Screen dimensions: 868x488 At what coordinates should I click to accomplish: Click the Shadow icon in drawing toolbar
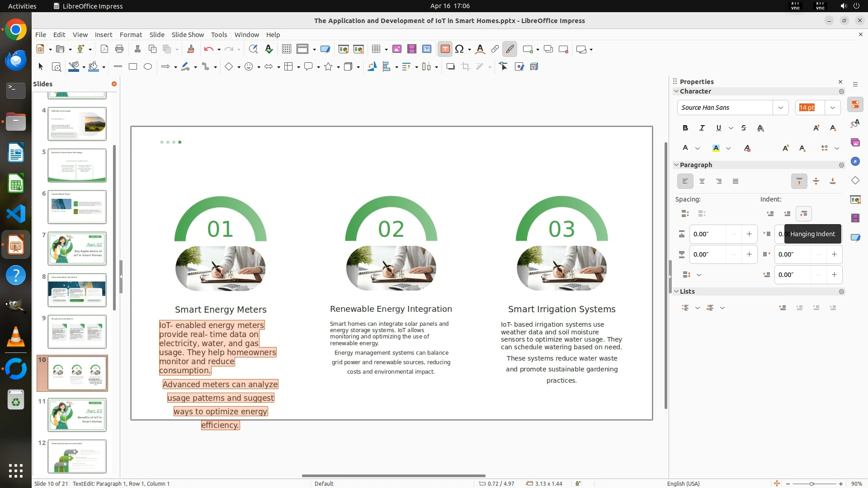pos(450,67)
